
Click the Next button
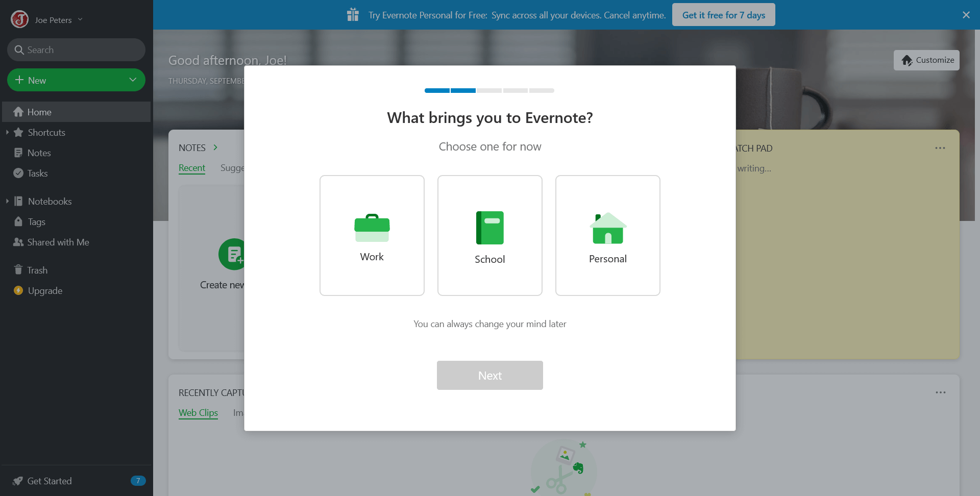click(x=489, y=375)
